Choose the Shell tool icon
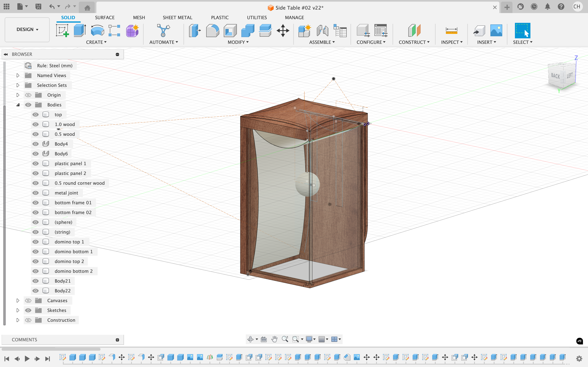 click(x=230, y=31)
